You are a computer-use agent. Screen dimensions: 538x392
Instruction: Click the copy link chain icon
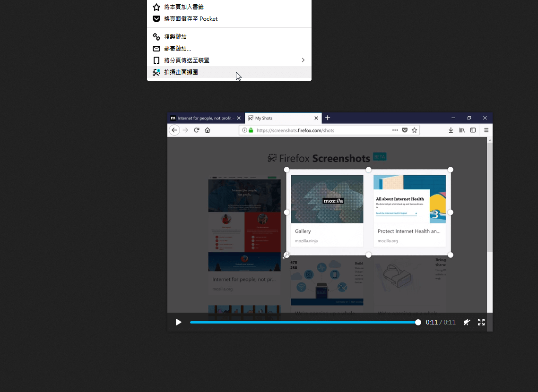pos(156,37)
